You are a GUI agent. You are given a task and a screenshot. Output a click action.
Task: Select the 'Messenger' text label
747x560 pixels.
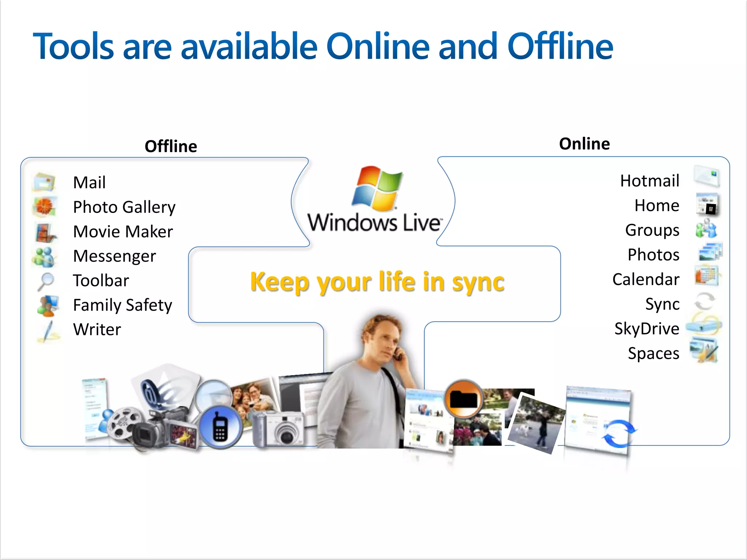(x=115, y=256)
